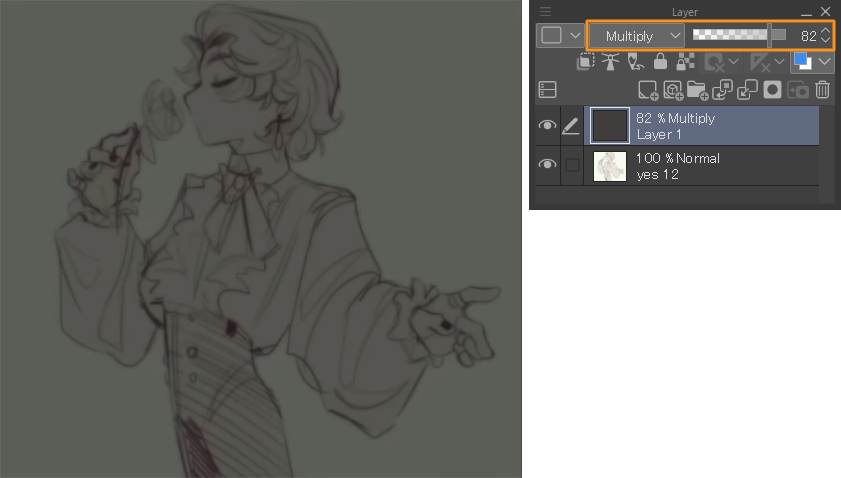Minimize the Layer panel
The image size is (841, 478).
(806, 13)
